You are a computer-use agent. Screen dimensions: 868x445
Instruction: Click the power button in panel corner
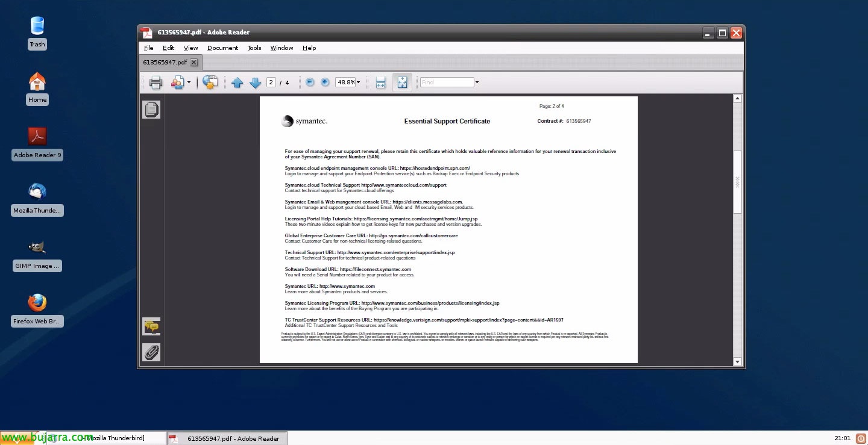(x=861, y=438)
